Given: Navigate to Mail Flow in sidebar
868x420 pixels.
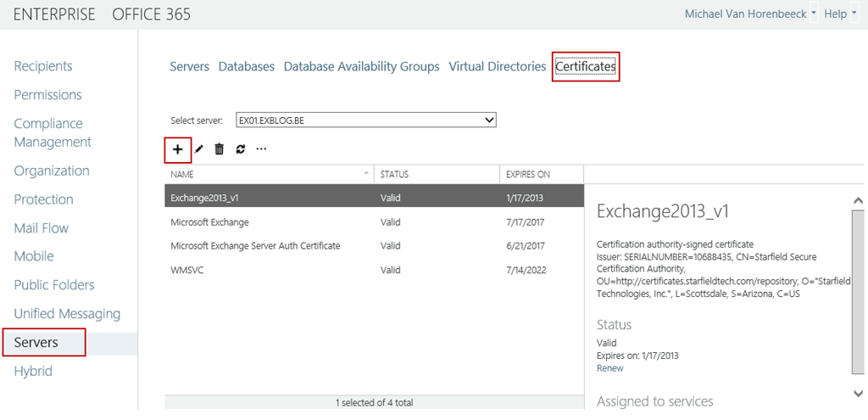Looking at the screenshot, I should [42, 227].
